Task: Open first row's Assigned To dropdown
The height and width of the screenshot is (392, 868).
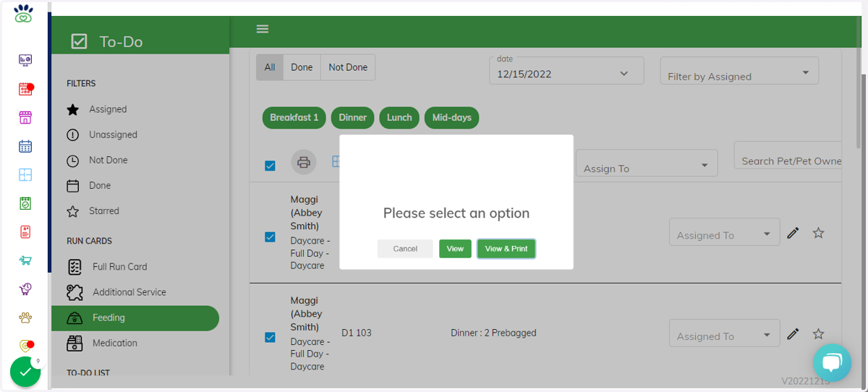Action: (724, 232)
